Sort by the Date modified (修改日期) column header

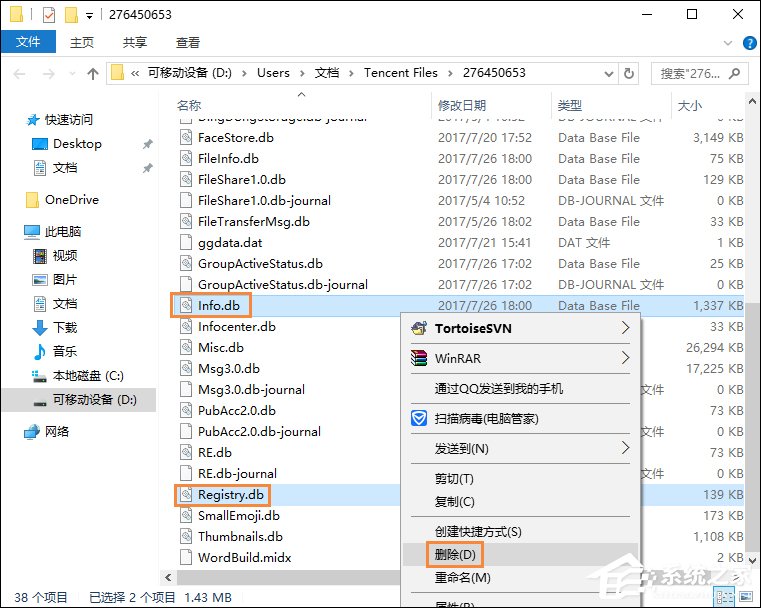click(462, 105)
